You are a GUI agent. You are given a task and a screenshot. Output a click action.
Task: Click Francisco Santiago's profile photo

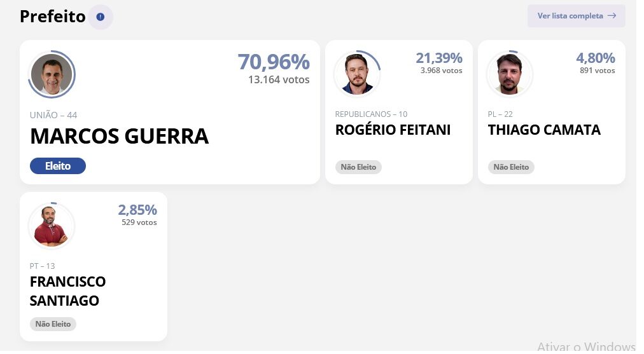coord(52,226)
